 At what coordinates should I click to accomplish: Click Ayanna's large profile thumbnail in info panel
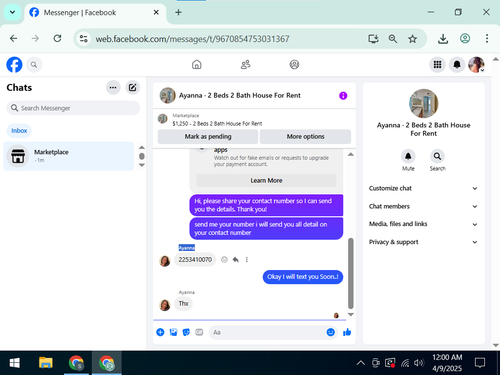pyautogui.click(x=423, y=103)
